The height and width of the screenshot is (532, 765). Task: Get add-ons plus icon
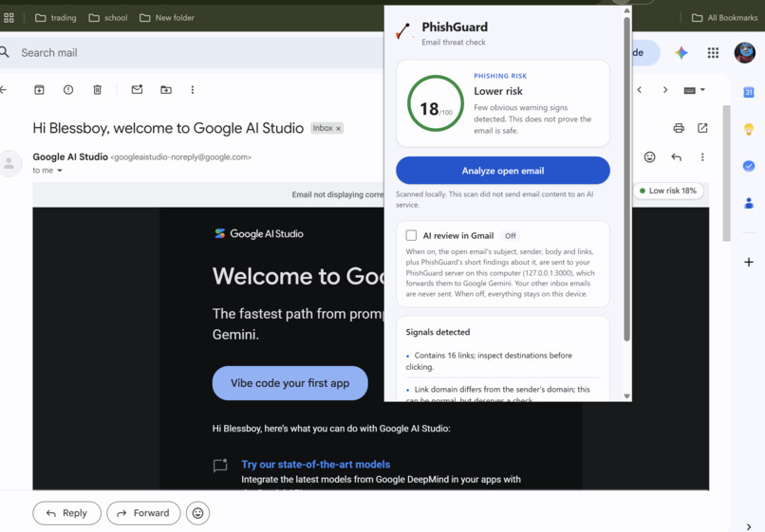(x=749, y=263)
